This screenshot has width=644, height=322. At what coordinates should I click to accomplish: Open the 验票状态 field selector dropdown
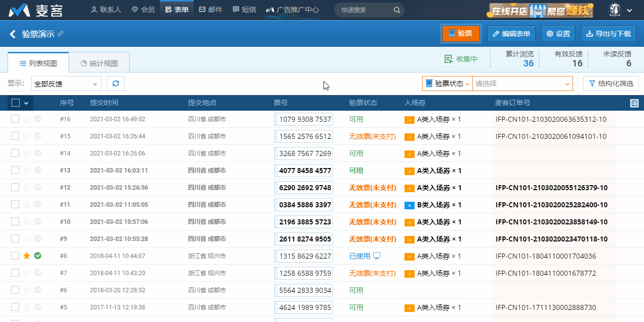[x=447, y=84]
